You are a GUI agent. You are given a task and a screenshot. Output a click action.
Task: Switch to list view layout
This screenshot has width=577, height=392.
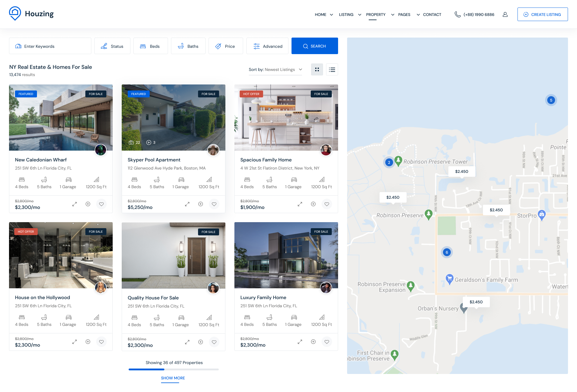(332, 69)
